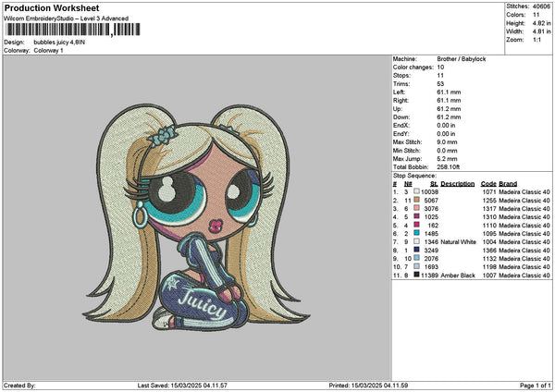Image resolution: width=555 pixels, height=392 pixels.
Task: Click the pale blue swatch for code 1198
Action: 416,266
